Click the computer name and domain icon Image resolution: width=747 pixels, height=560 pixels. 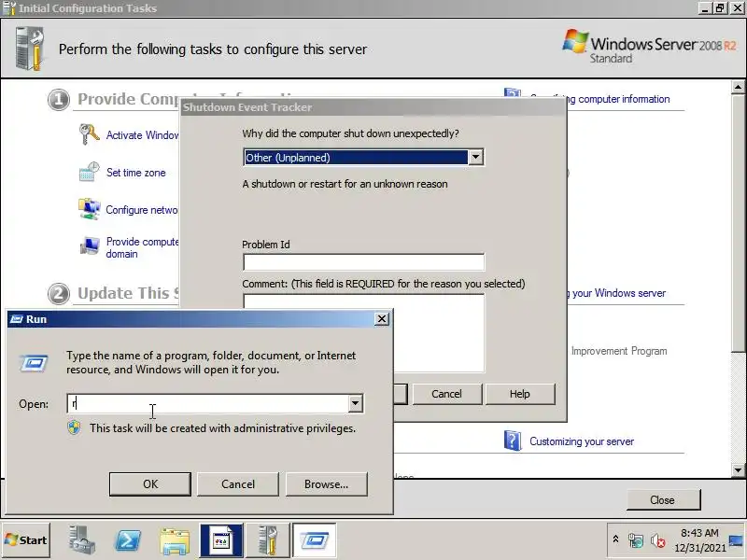coord(90,245)
